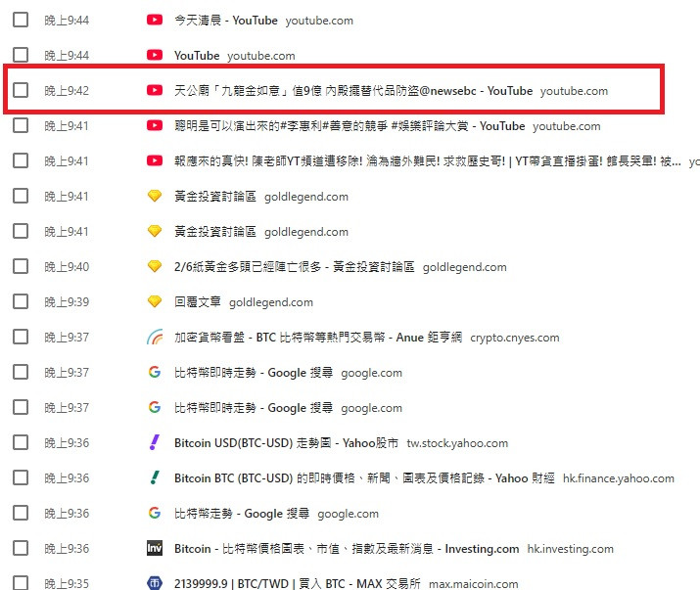700x590 pixels.
Task: Click 晚上9:44 timestamp of 今天清晨 row
Action: [x=67, y=21]
